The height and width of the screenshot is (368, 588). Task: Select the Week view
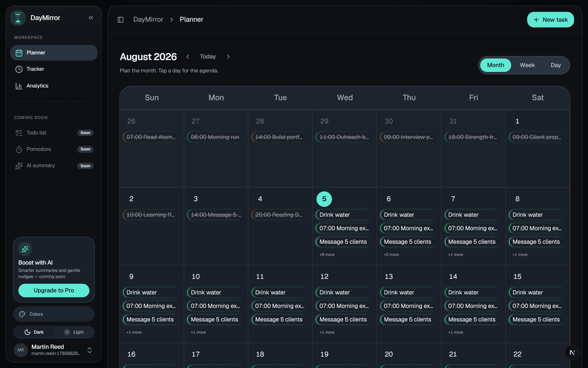pyautogui.click(x=527, y=65)
